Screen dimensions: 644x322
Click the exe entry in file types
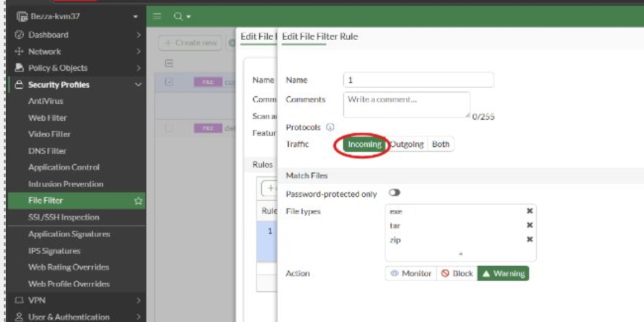click(x=397, y=212)
